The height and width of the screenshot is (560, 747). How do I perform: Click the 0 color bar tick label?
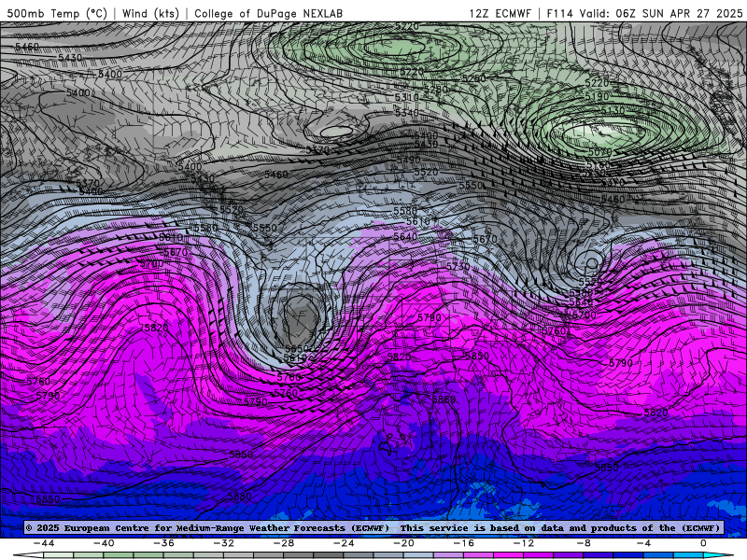[x=703, y=543]
